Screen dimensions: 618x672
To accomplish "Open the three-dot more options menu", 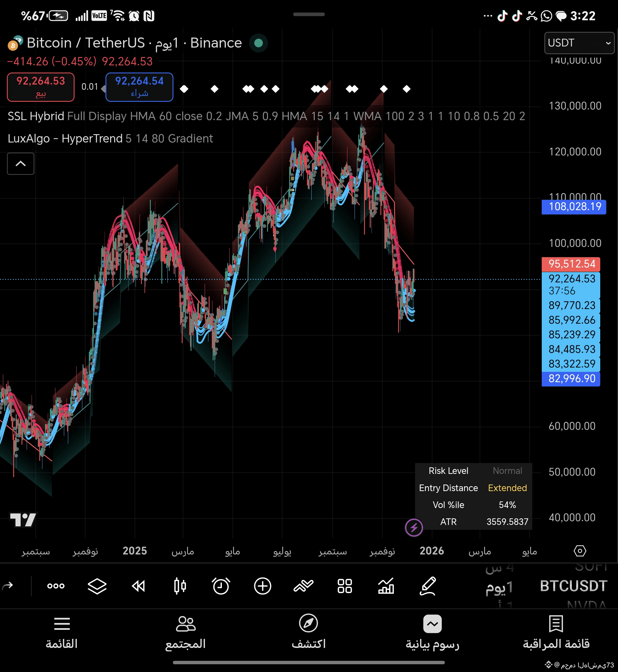I will point(56,586).
